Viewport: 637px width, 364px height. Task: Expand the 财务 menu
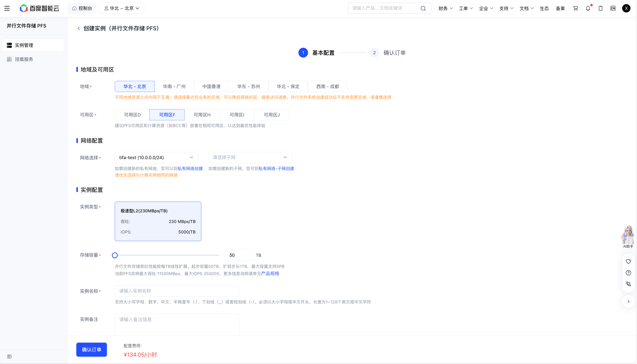445,8
